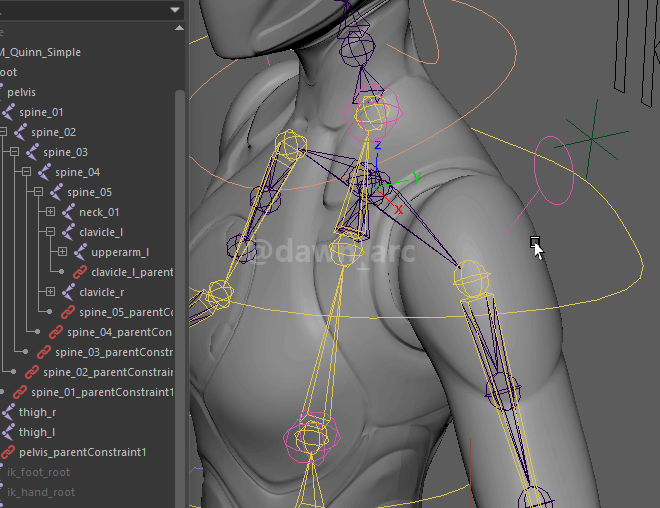660x508 pixels.
Task: Click the joint icon beside spine_02
Action: (20, 132)
